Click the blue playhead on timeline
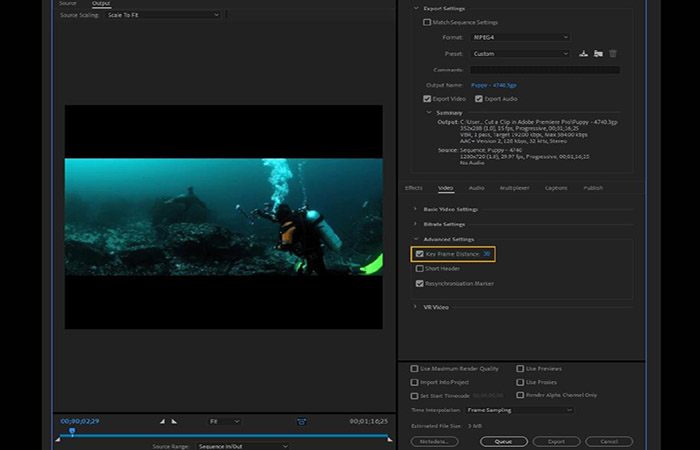Viewport: 700px width, 450px height. coord(72,431)
